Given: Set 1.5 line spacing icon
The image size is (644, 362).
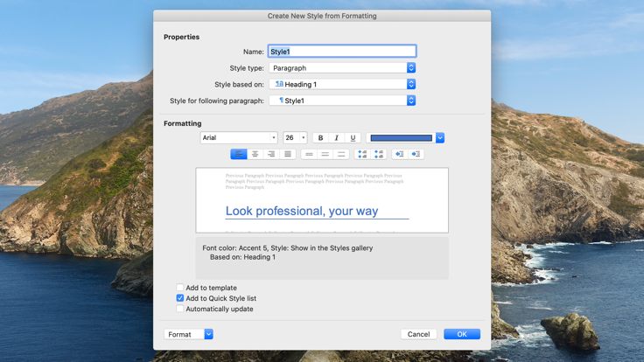Looking at the screenshot, I should tap(325, 154).
